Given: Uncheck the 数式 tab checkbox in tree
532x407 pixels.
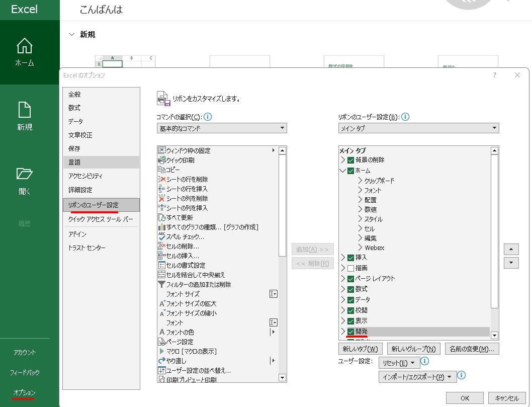Looking at the screenshot, I should click(351, 289).
